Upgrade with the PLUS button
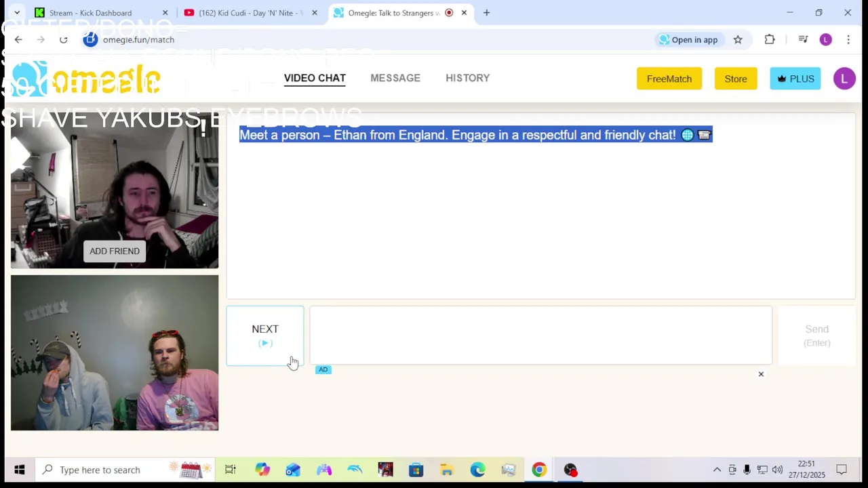The height and width of the screenshot is (488, 868). 795,79
